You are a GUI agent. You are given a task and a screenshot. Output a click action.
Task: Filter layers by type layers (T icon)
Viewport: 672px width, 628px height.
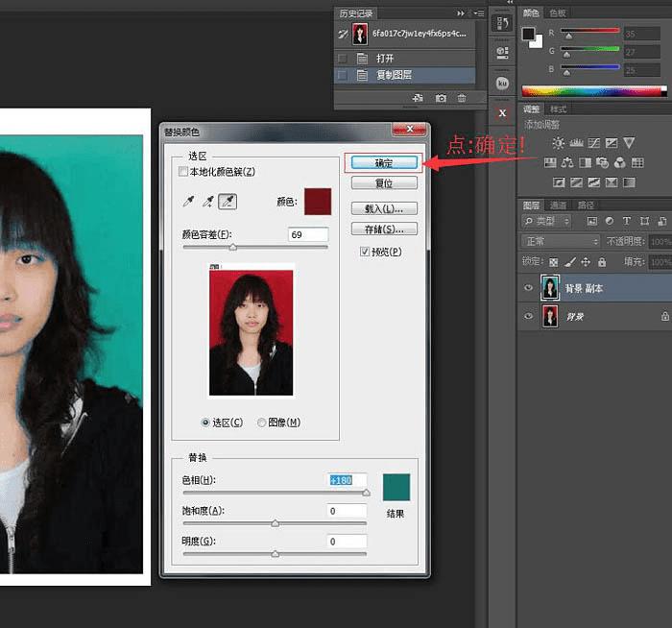626,221
